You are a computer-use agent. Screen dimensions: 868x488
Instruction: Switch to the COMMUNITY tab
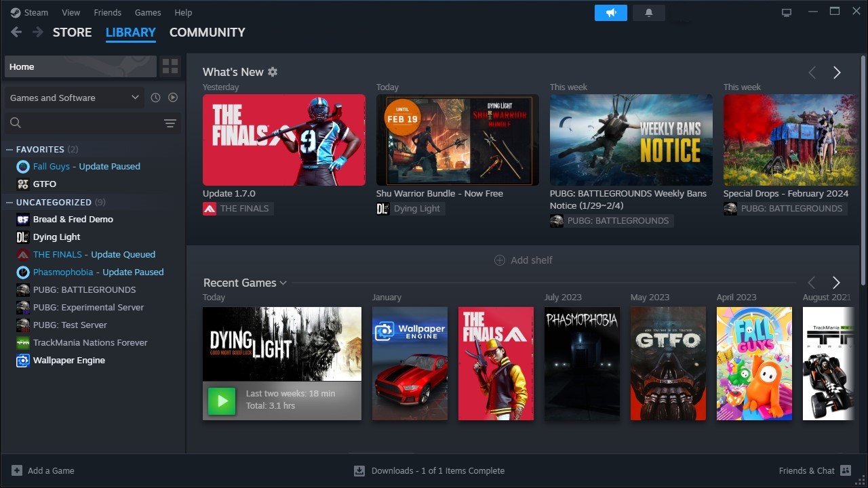207,32
